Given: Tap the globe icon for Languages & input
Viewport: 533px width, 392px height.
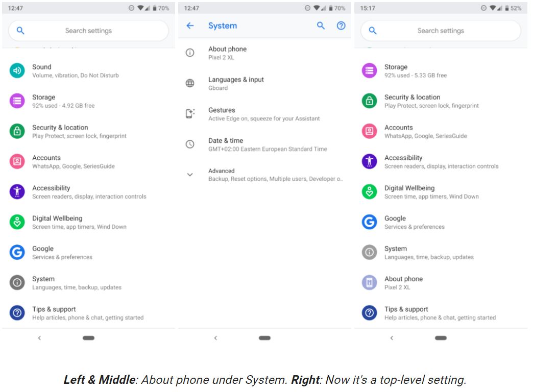Looking at the screenshot, I should click(x=190, y=83).
